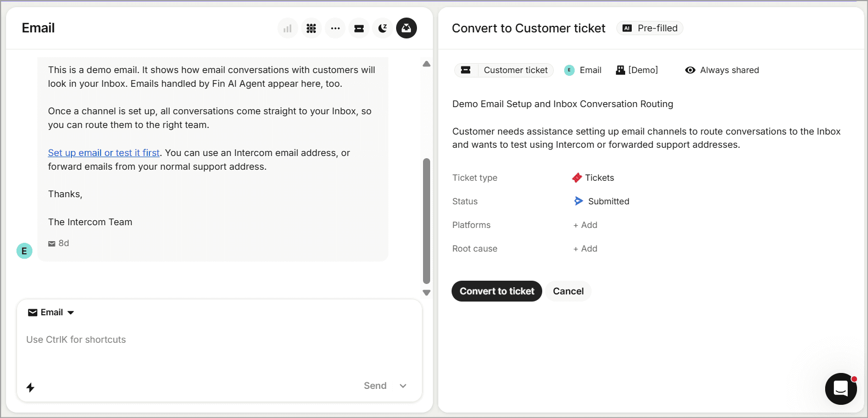Edit the ticket title 'Demo Email Setup and Inbox Conversation Routing'
The image size is (868, 418).
[563, 104]
